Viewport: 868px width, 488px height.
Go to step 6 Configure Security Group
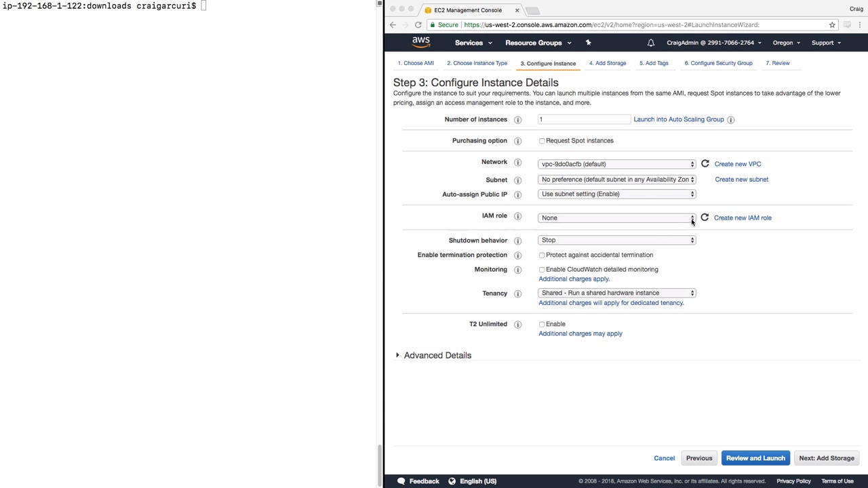(x=718, y=63)
